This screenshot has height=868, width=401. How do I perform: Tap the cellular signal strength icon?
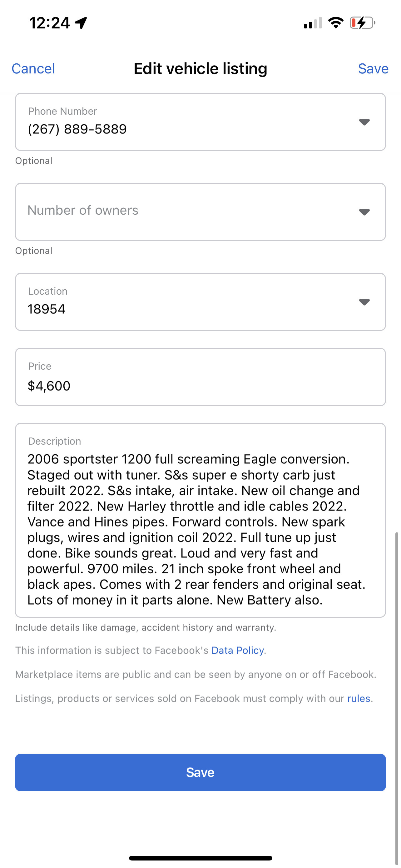pyautogui.click(x=312, y=23)
